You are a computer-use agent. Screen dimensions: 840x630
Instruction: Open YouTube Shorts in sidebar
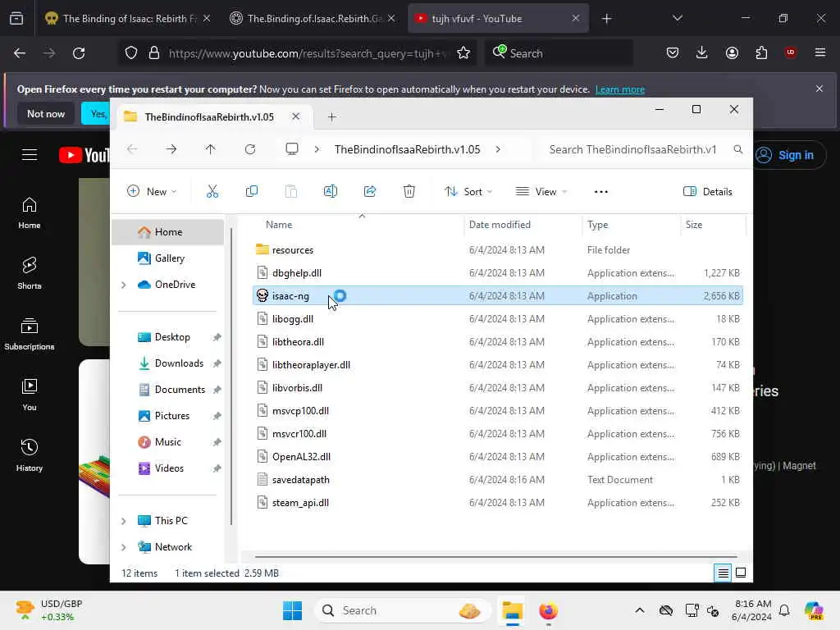[30, 272]
